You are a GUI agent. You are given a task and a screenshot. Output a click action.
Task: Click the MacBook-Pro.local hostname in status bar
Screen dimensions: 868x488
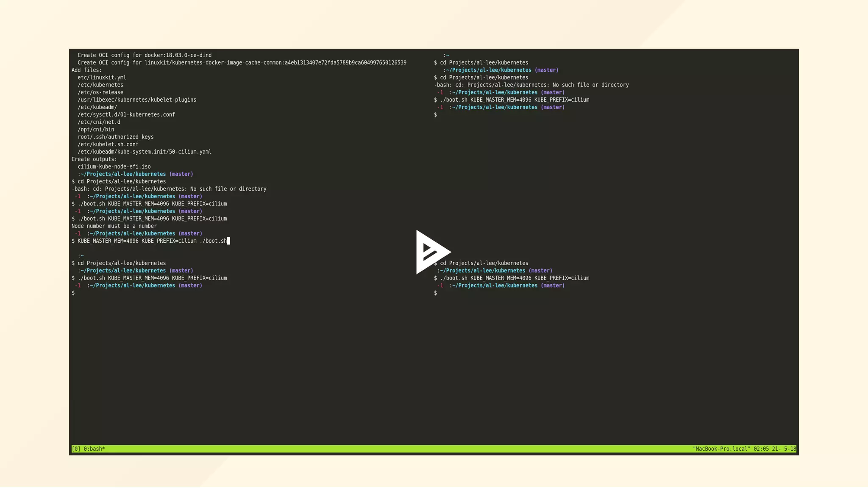coord(721,449)
